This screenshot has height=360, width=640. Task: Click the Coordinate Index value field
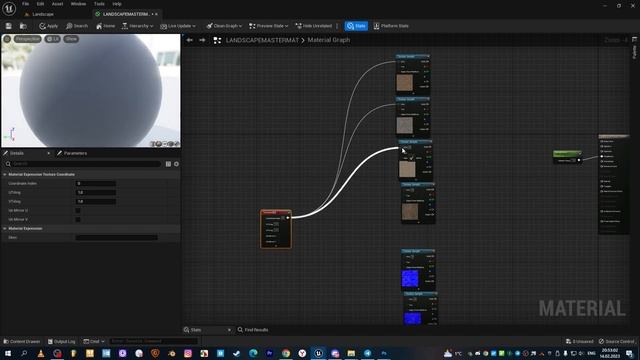tap(96, 183)
